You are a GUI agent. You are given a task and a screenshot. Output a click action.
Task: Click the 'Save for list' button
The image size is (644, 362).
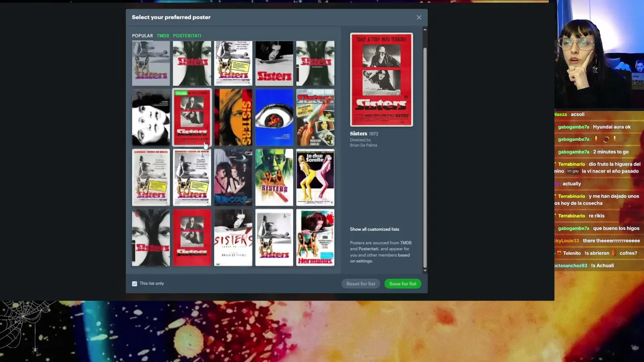point(403,284)
